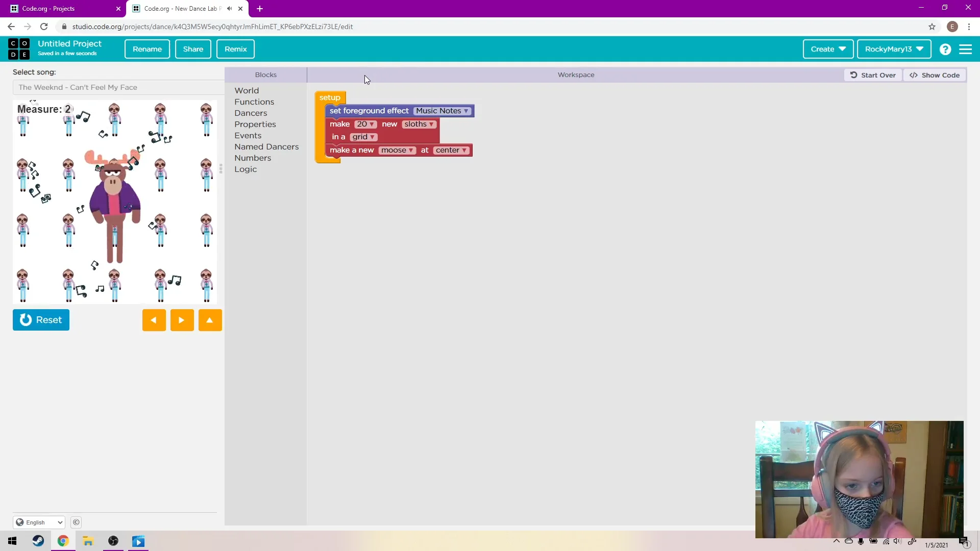Click the previous measure button

click(154, 319)
